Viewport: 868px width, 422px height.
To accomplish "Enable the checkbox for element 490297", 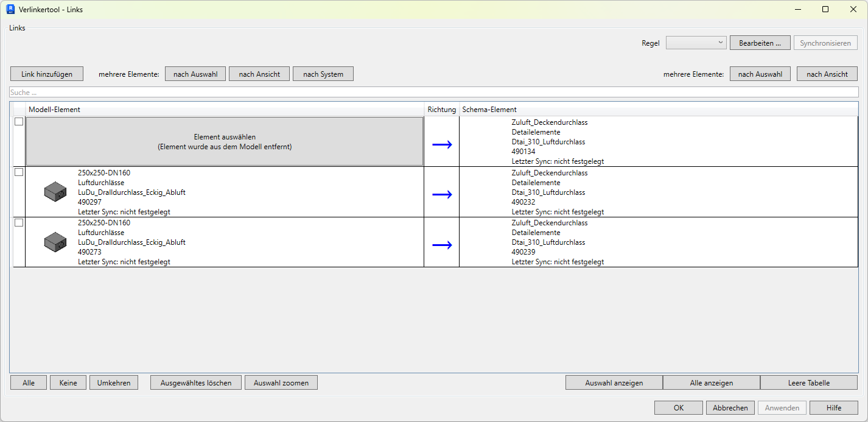I will pyautogui.click(x=19, y=172).
